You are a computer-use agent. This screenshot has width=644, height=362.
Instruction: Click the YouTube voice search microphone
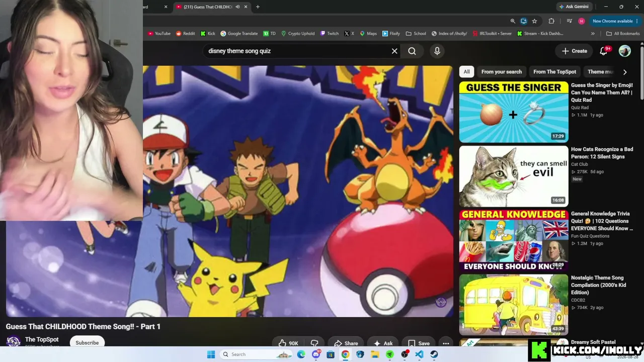point(437,51)
